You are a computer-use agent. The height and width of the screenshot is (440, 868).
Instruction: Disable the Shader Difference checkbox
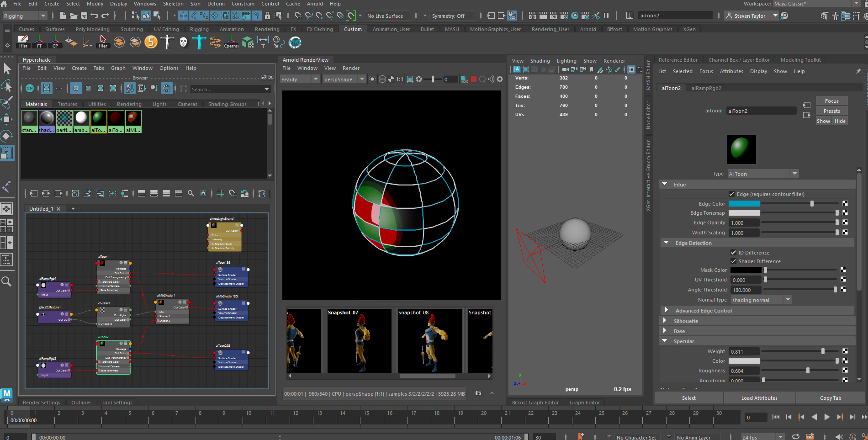tap(733, 261)
